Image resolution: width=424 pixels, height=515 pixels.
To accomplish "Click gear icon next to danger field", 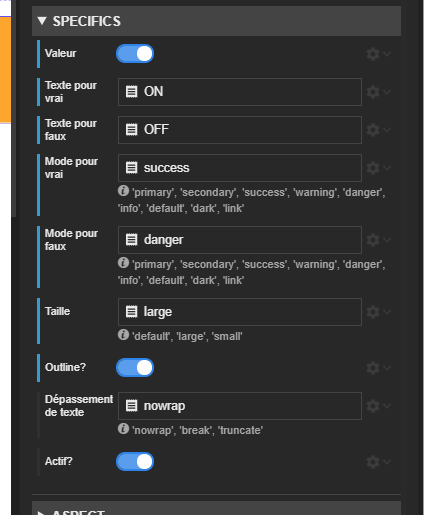I will pos(373,240).
